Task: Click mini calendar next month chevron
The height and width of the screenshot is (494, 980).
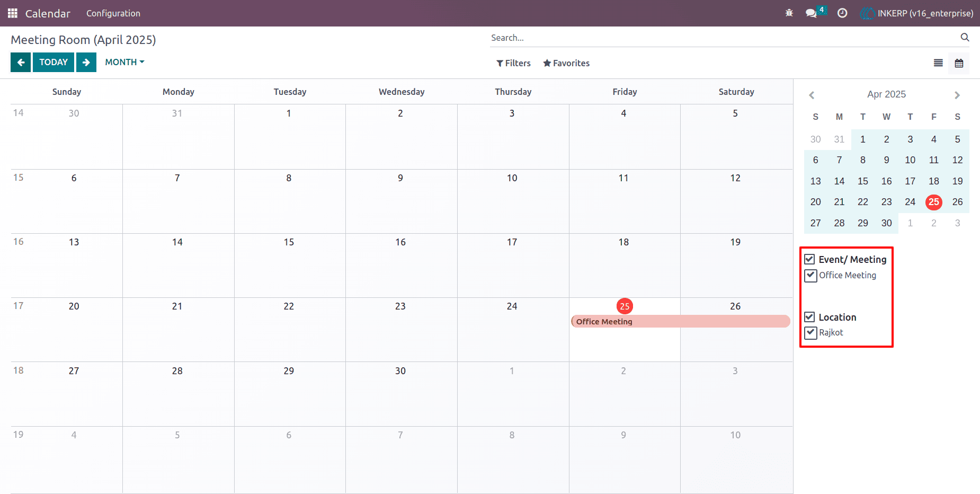Action: click(957, 95)
